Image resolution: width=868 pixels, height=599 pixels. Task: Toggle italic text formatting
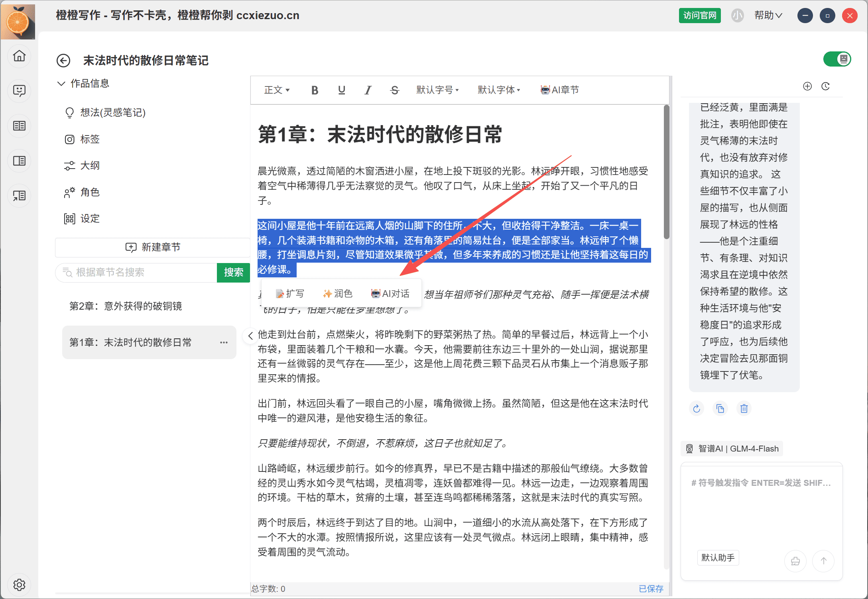tap(368, 90)
